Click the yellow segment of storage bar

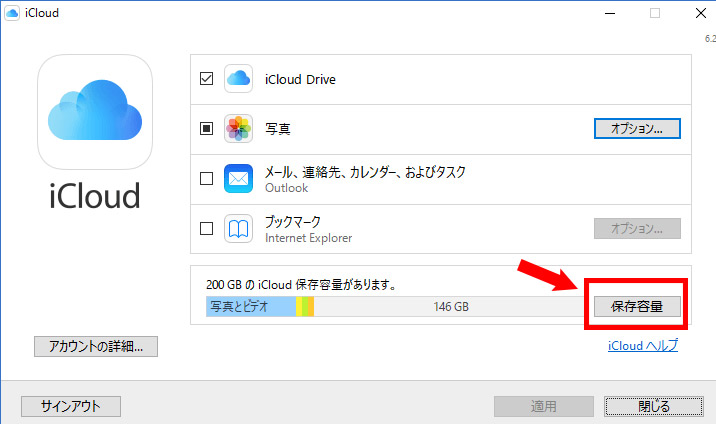[299, 306]
